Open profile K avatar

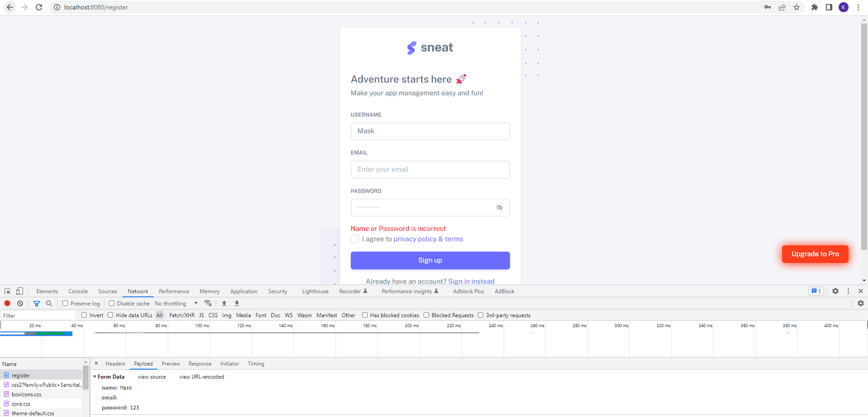pyautogui.click(x=843, y=7)
